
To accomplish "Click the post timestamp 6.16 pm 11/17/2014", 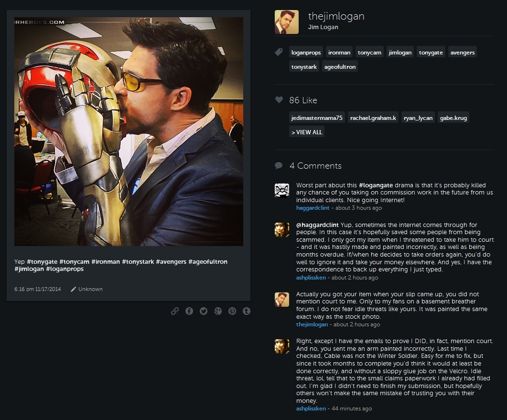I will pyautogui.click(x=37, y=289).
